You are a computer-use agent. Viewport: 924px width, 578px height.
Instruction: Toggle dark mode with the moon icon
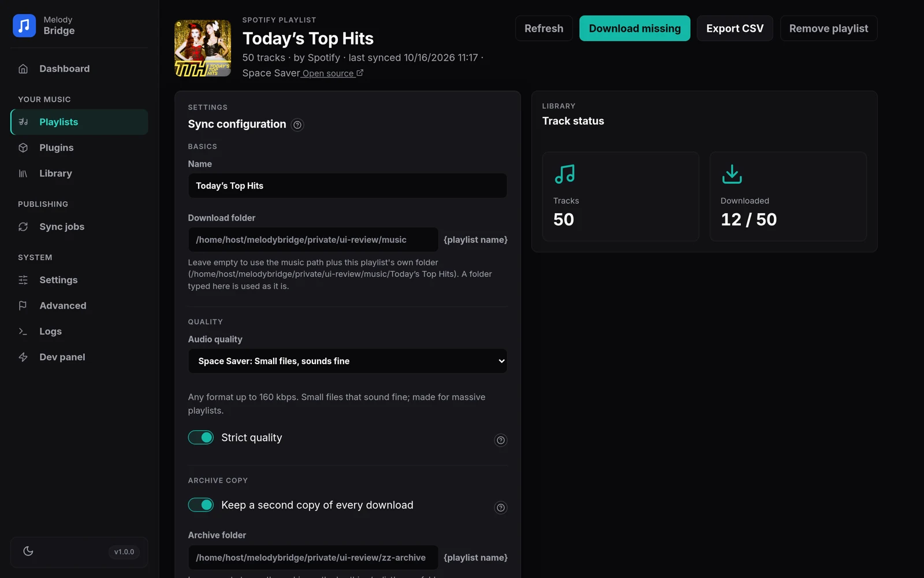pyautogui.click(x=28, y=551)
